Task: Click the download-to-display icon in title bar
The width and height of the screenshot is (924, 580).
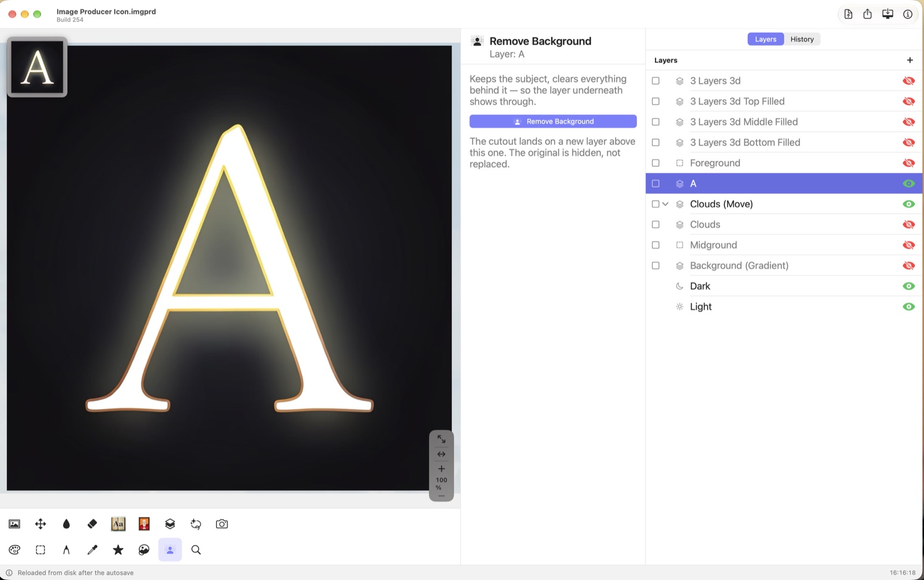Action: point(888,14)
